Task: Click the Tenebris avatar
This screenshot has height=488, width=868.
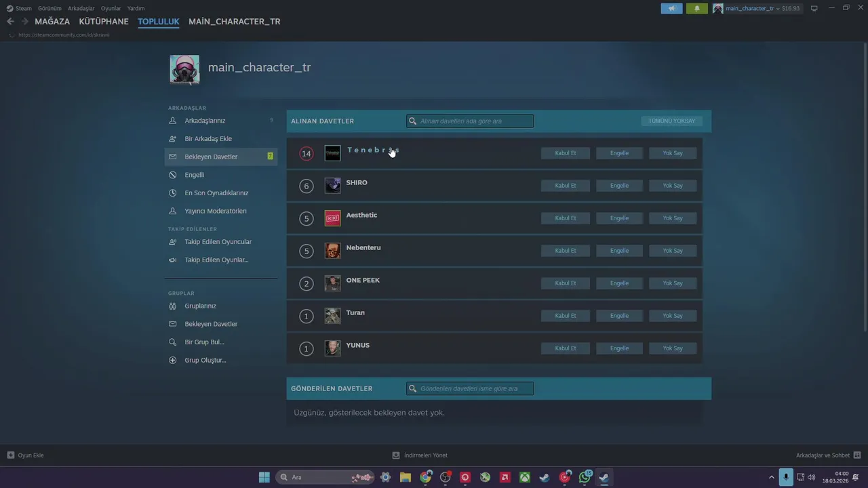Action: coord(332,153)
